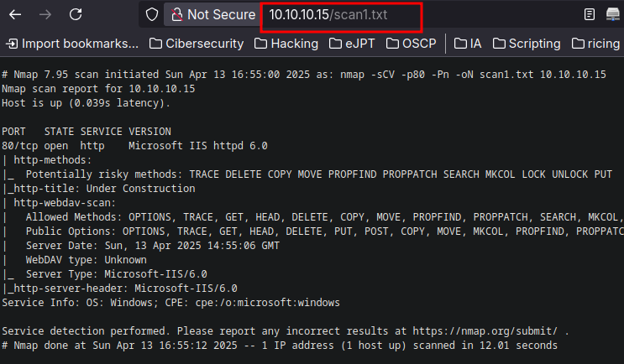The image size is (624, 364).
Task: Click the Not Secure site information label
Action: [x=221, y=15]
